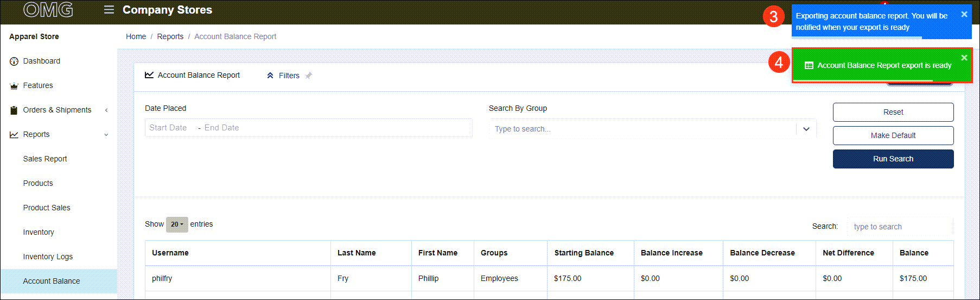980x300 pixels.
Task: Collapse the Reports submenu chevron
Action: click(x=106, y=135)
